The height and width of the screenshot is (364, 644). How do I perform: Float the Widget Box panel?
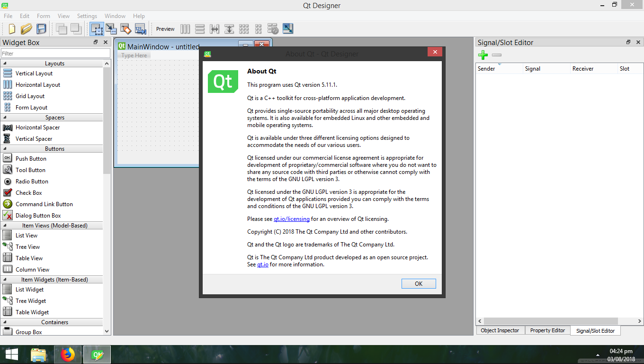(x=96, y=42)
